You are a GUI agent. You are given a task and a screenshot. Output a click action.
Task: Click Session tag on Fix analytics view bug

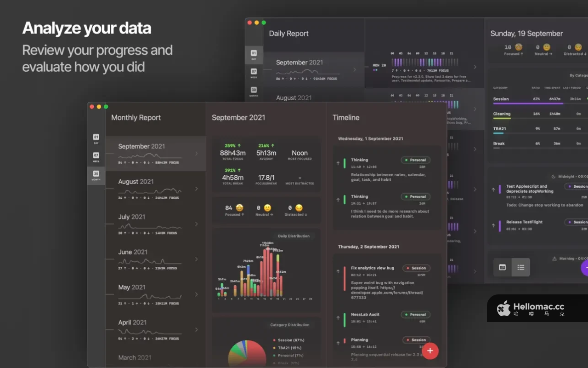click(x=416, y=268)
